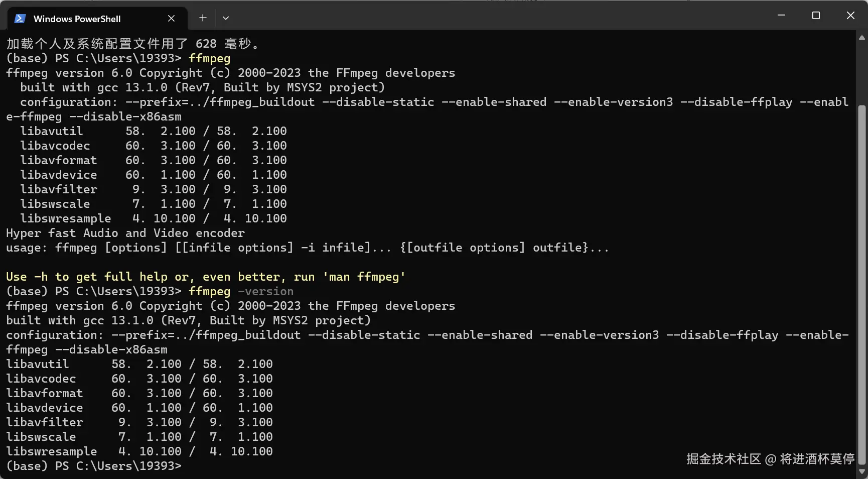Minimize the terminal window

click(781, 16)
